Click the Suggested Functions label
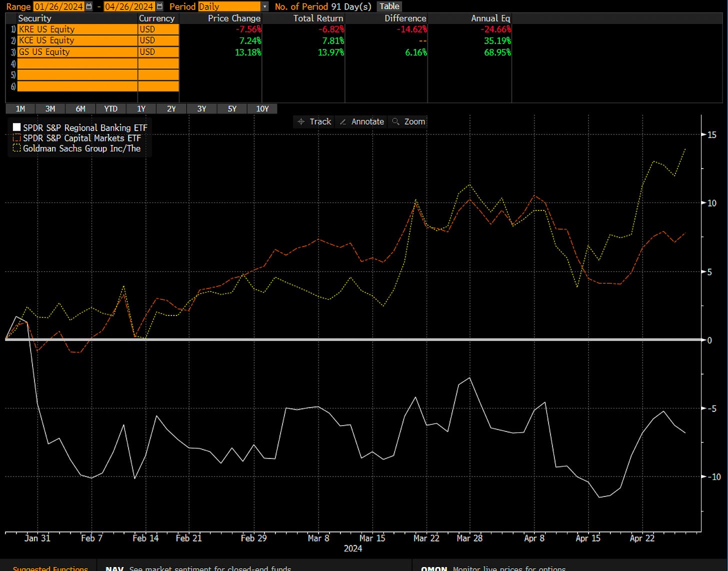 [x=50, y=568]
